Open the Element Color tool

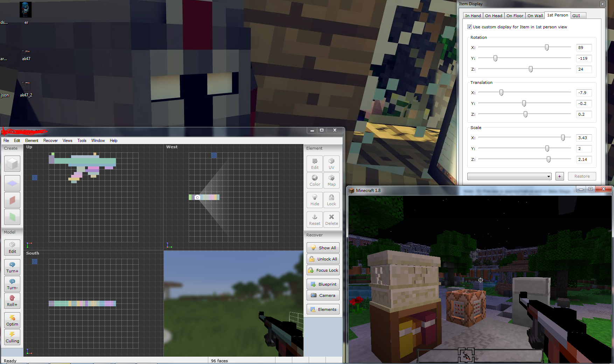[x=315, y=180]
